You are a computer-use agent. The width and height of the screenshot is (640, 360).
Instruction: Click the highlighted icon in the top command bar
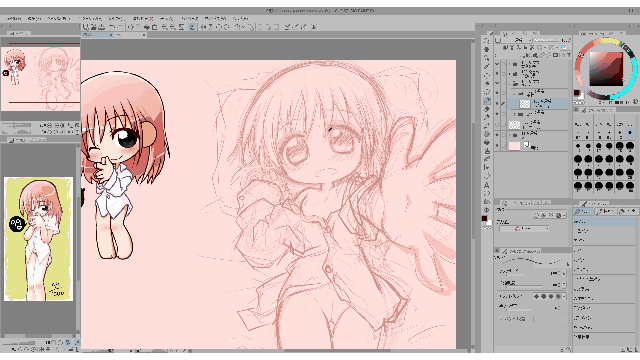click(x=192, y=27)
